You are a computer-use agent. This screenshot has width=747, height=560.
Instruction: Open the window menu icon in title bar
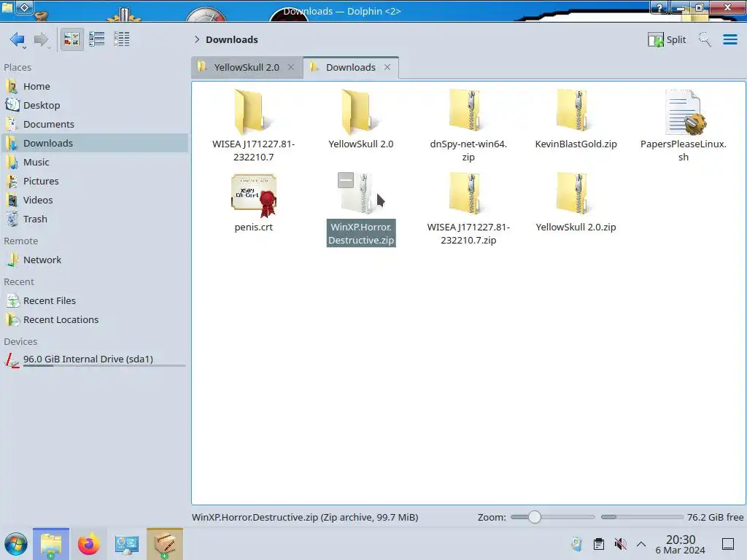(x=7, y=7)
